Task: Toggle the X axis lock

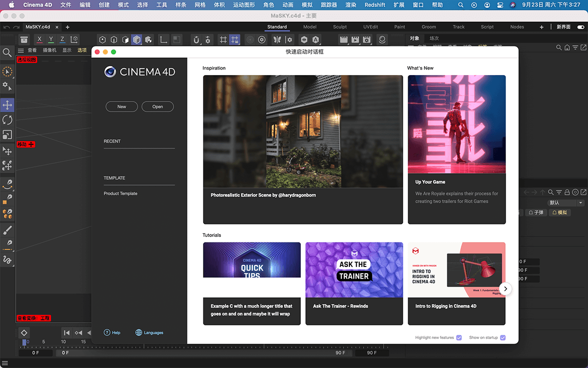Action: click(40, 40)
